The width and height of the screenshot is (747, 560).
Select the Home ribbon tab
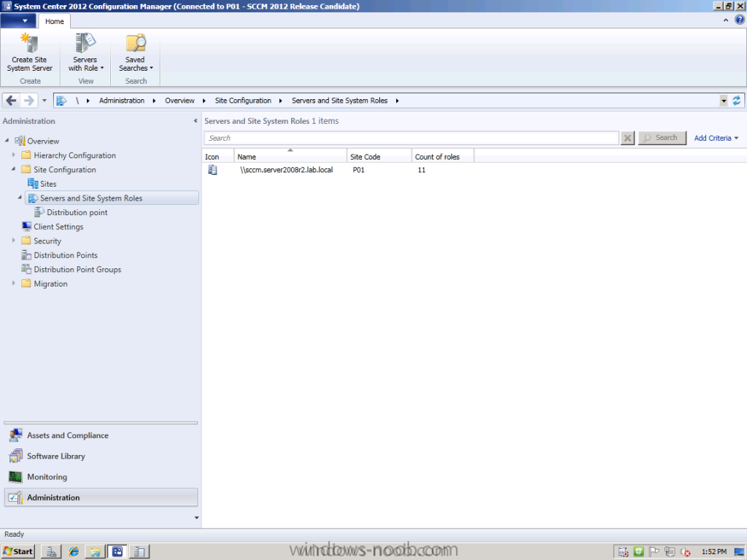click(54, 21)
